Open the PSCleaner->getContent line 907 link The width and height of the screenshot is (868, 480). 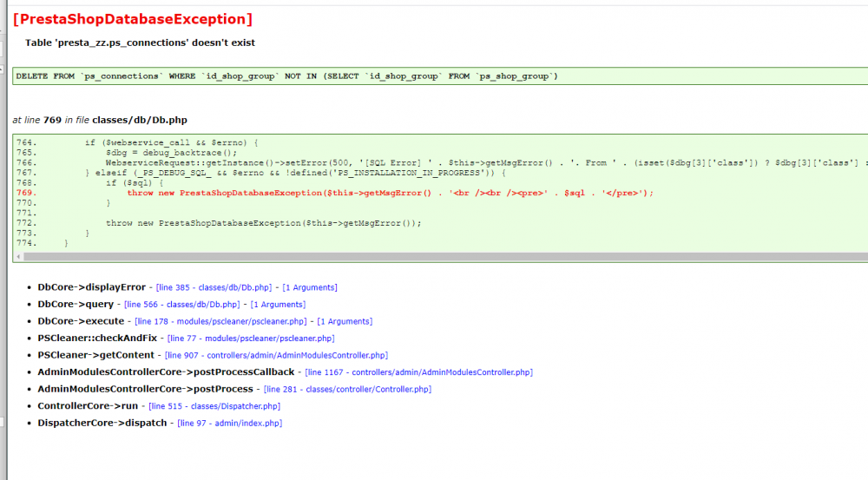coord(276,355)
